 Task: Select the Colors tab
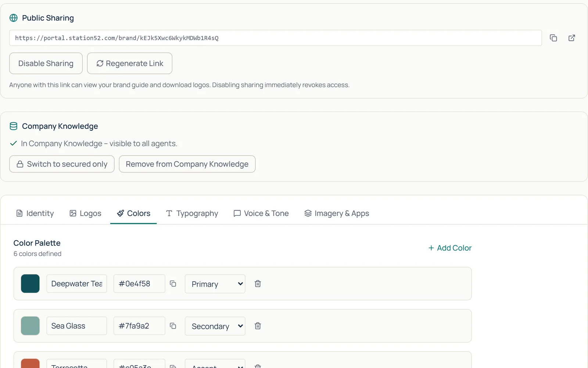click(133, 213)
